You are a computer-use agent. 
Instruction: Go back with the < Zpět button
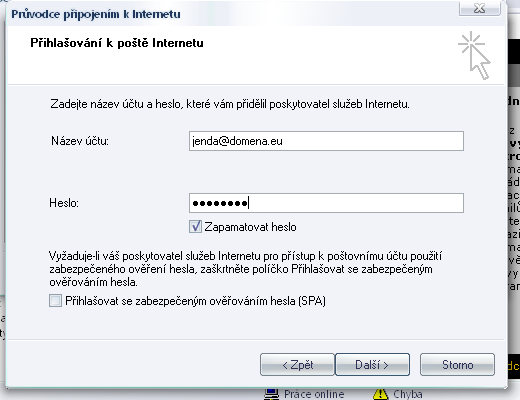click(x=297, y=365)
